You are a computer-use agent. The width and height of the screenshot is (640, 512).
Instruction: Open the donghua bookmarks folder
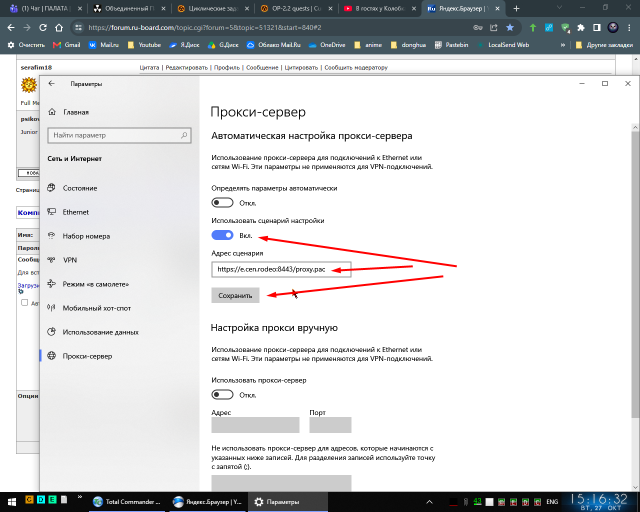408,45
